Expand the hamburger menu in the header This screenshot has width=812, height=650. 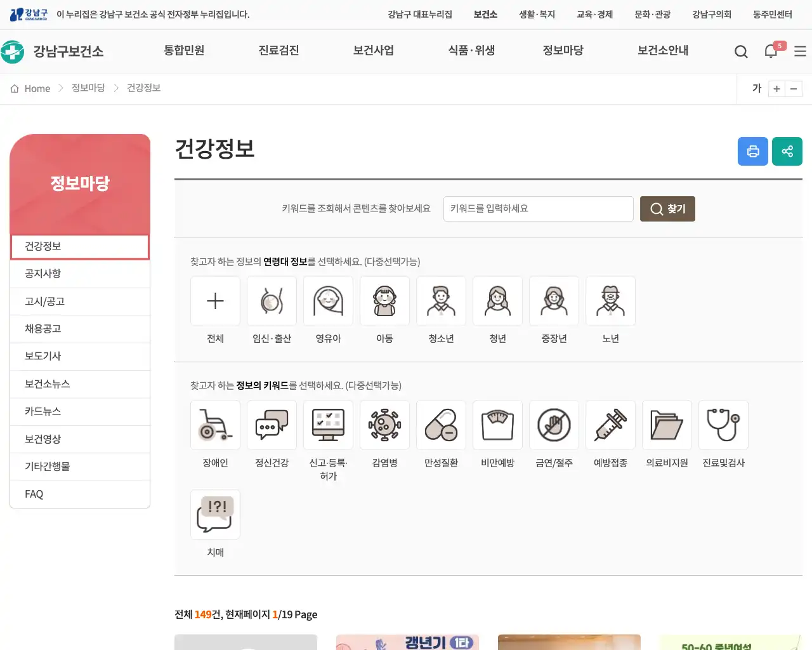pos(801,51)
